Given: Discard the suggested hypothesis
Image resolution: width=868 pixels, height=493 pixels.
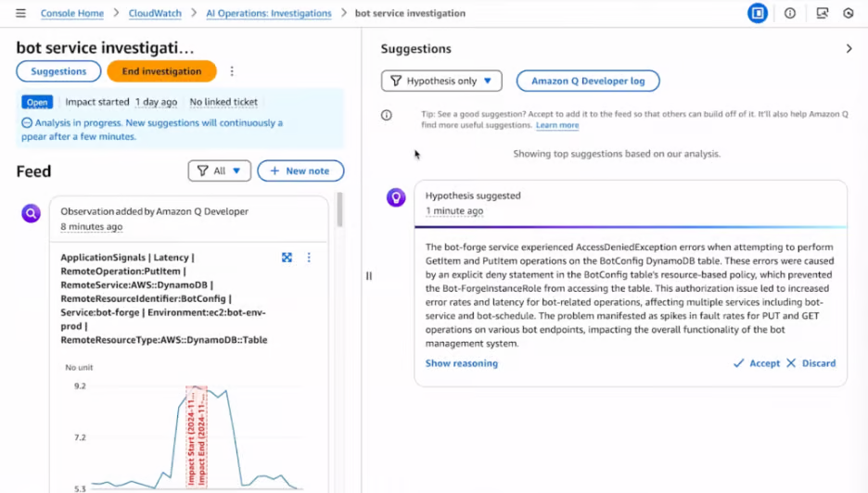Looking at the screenshot, I should tap(811, 363).
